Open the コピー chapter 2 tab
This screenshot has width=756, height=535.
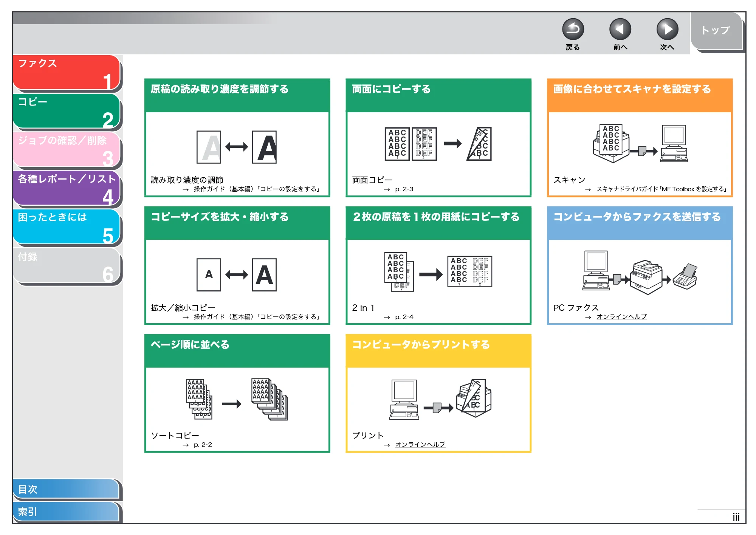pos(67,112)
